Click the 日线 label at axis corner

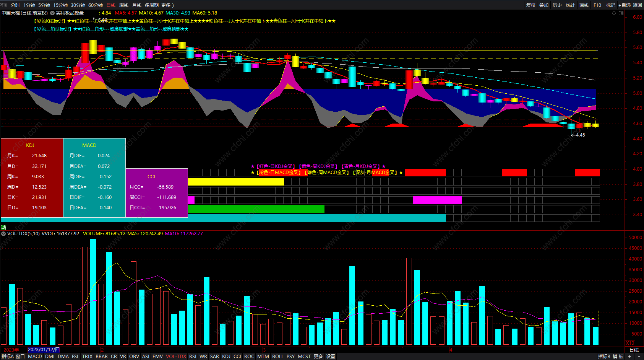coord(634,350)
